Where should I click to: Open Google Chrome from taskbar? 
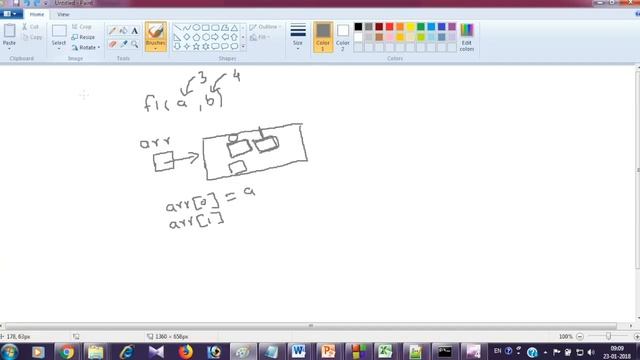66,351
